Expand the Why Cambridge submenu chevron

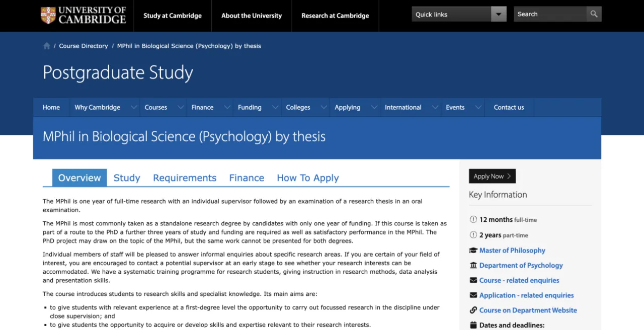pos(133,107)
